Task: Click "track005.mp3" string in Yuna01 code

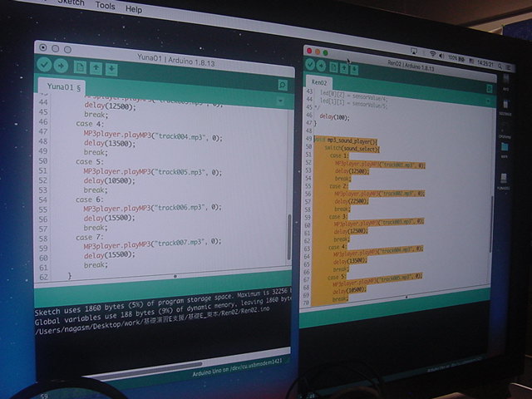Action: [179, 172]
